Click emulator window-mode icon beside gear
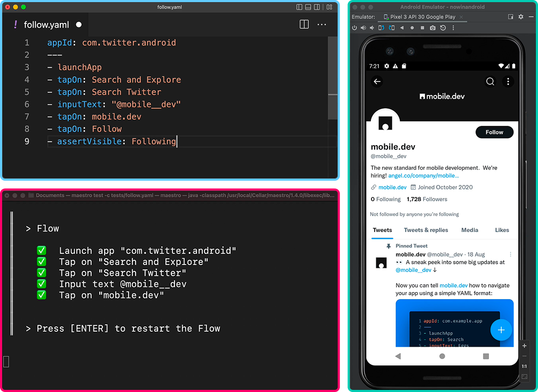This screenshot has width=538, height=392. pos(511,17)
